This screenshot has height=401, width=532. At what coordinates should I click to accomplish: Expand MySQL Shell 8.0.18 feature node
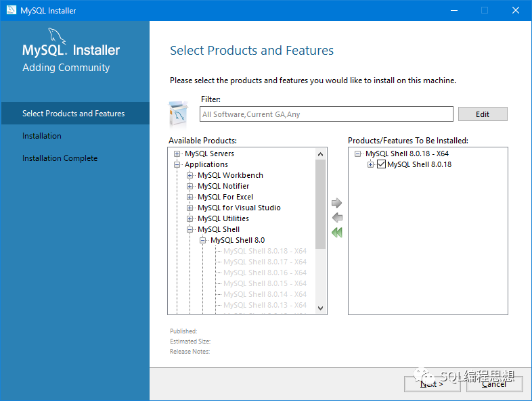(370, 165)
